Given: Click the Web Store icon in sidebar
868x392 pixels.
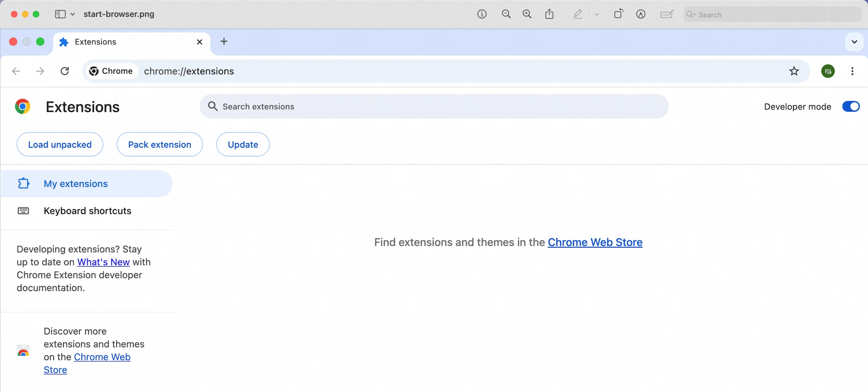Looking at the screenshot, I should click(x=23, y=351).
